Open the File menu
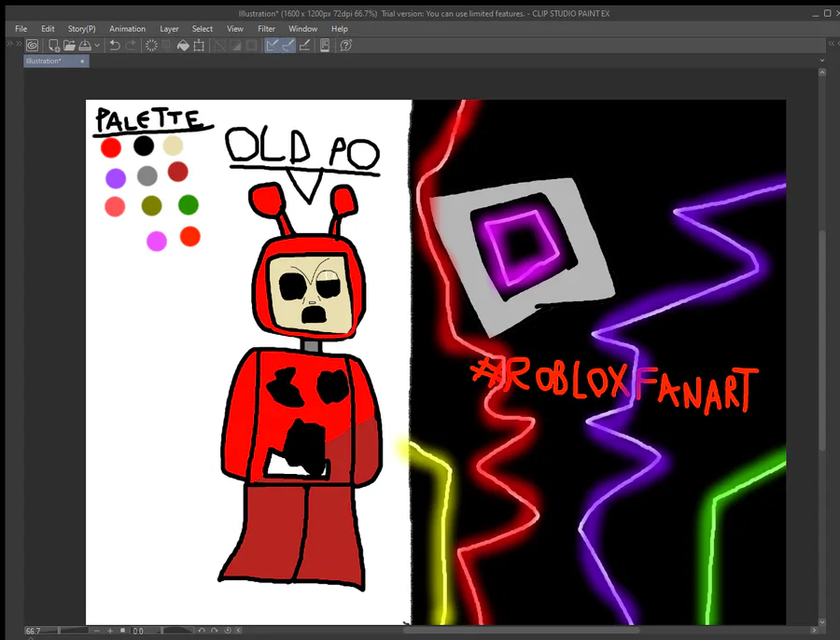This screenshot has height=640, width=840. [x=21, y=29]
